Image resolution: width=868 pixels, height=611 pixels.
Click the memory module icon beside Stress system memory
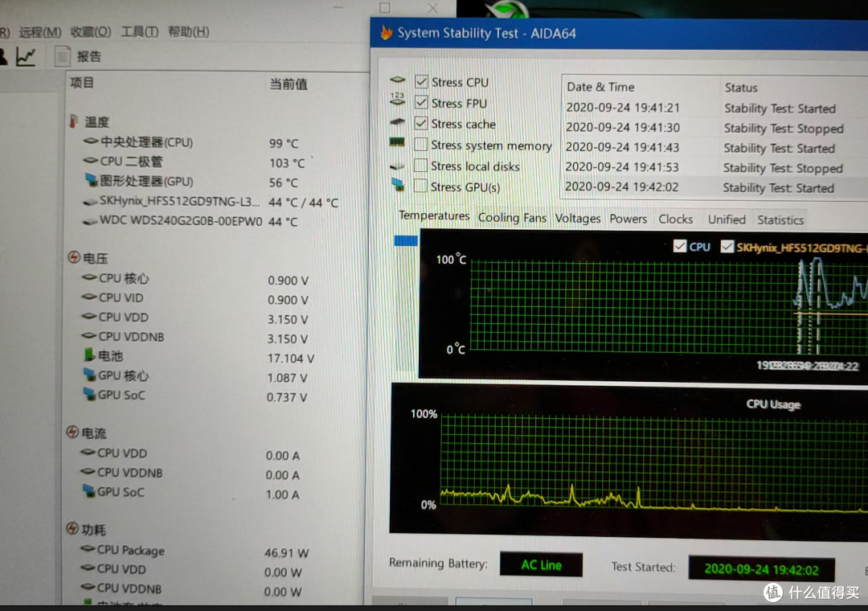pyautogui.click(x=397, y=142)
